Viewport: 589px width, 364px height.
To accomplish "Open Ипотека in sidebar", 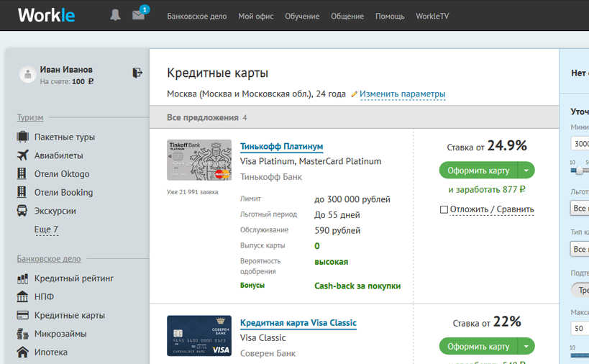I will tap(51, 352).
